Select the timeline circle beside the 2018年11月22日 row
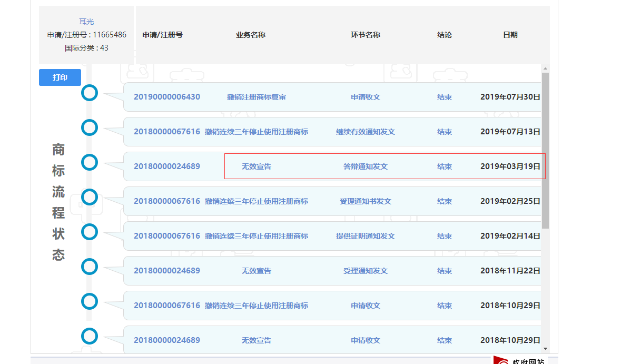This screenshot has width=631, height=364. coord(90,267)
